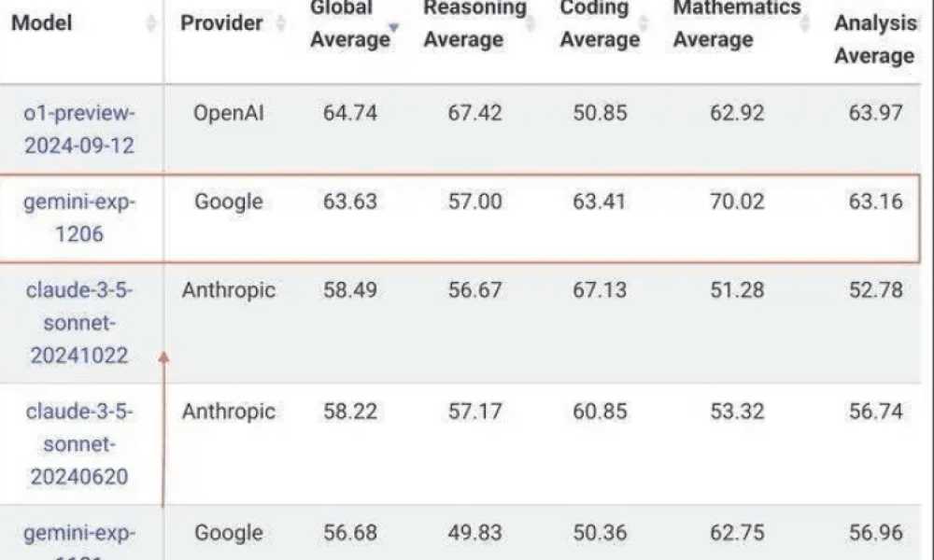Toggle the Global Average sort arrow
Screen dimensions: 934x560
tap(393, 27)
